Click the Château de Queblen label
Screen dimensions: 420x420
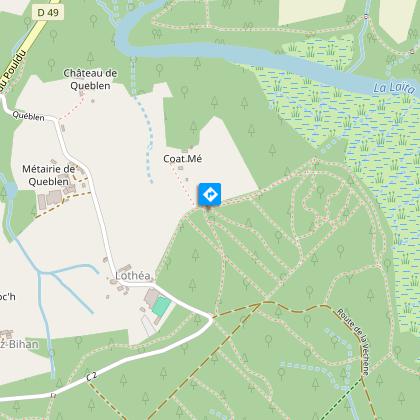tap(90, 79)
